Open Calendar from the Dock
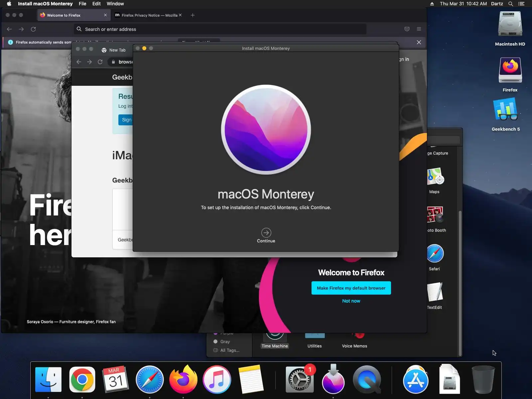This screenshot has width=532, height=399. 116,380
